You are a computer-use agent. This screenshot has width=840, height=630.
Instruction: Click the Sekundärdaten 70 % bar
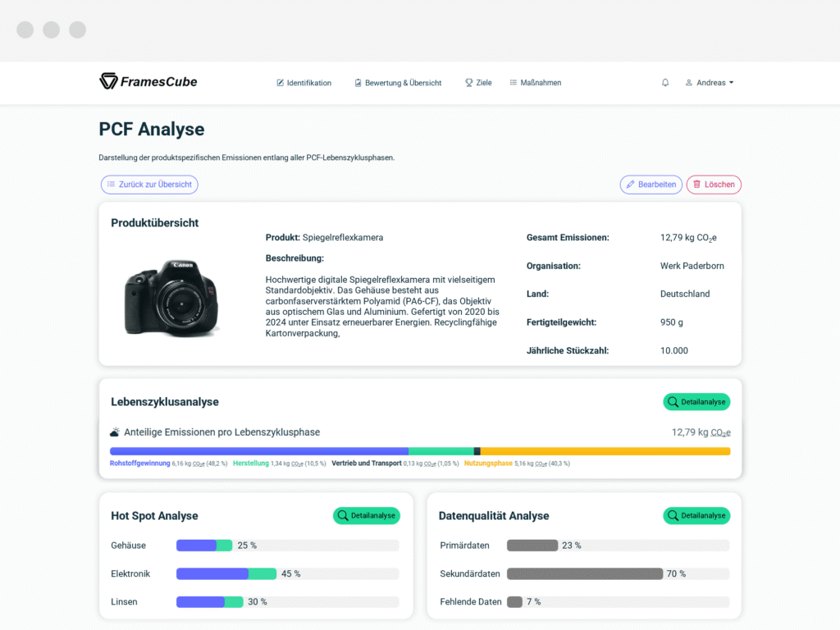[619, 573]
